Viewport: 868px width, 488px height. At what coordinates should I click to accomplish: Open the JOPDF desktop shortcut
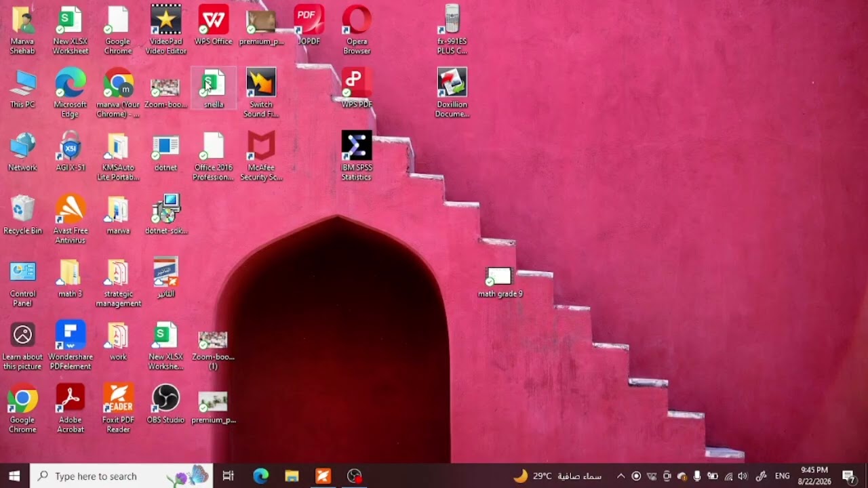pos(309,26)
